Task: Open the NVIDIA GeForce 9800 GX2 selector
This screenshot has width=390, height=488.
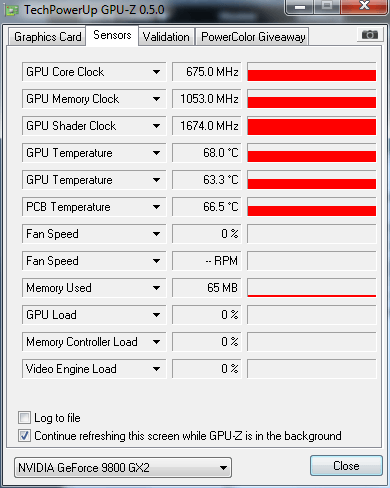Action: coord(123,468)
